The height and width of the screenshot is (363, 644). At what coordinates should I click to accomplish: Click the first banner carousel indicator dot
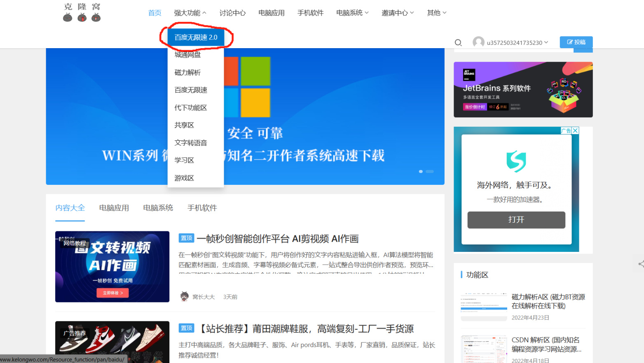(421, 171)
